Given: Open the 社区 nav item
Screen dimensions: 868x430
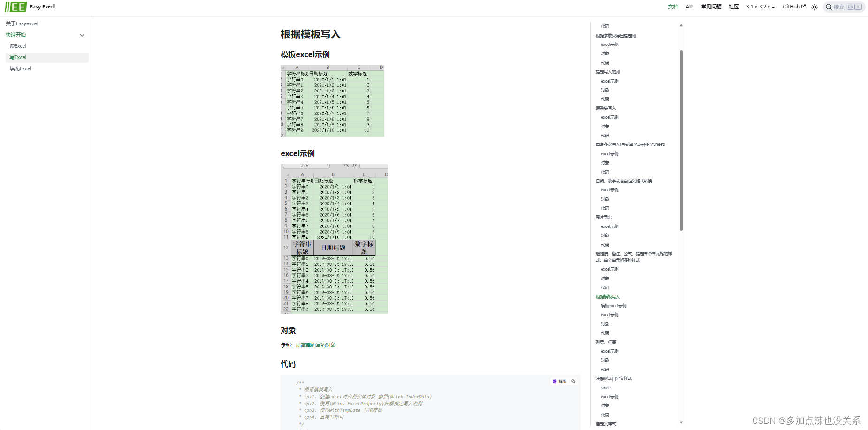Looking at the screenshot, I should [734, 7].
